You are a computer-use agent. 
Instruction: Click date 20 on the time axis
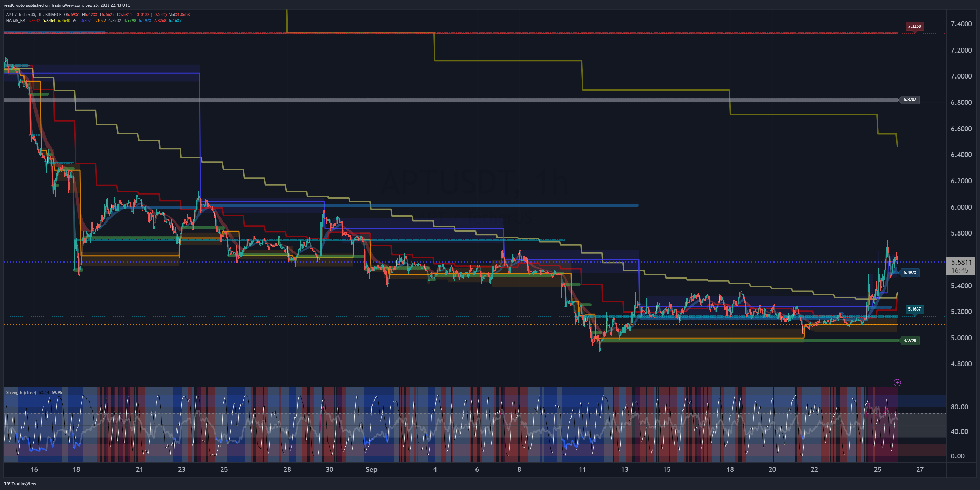(772, 469)
